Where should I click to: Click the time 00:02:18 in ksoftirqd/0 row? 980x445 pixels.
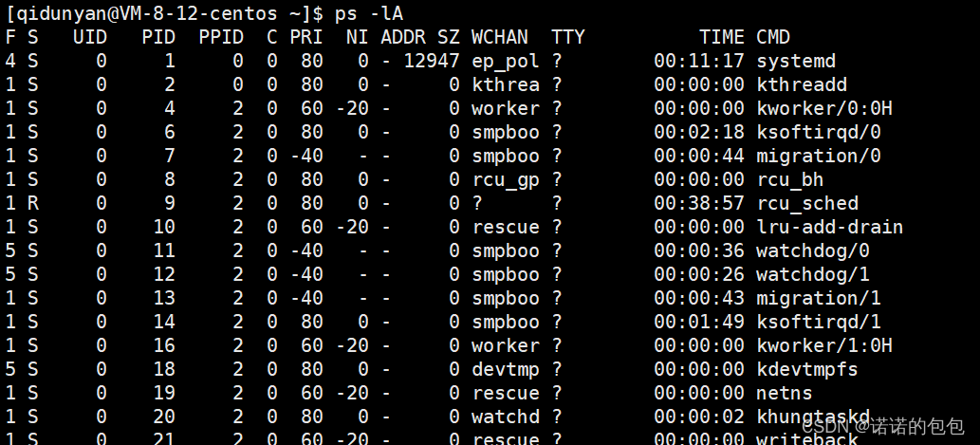699,132
